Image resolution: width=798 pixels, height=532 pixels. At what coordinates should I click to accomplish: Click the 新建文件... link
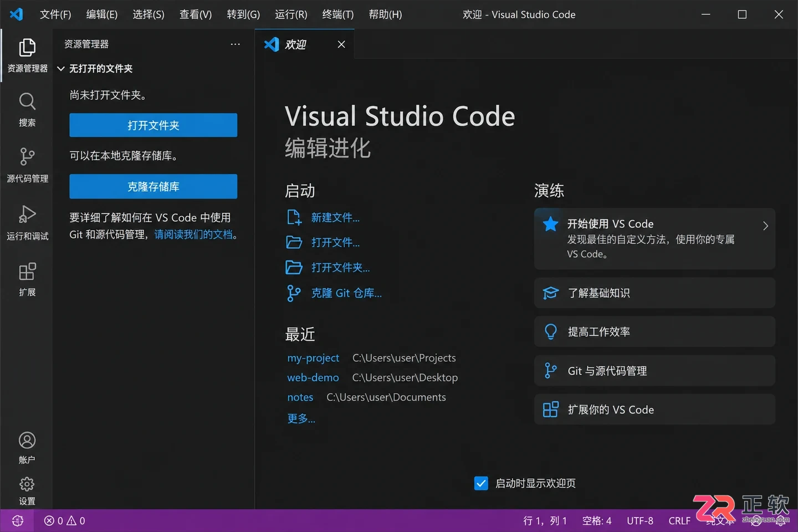coord(335,218)
